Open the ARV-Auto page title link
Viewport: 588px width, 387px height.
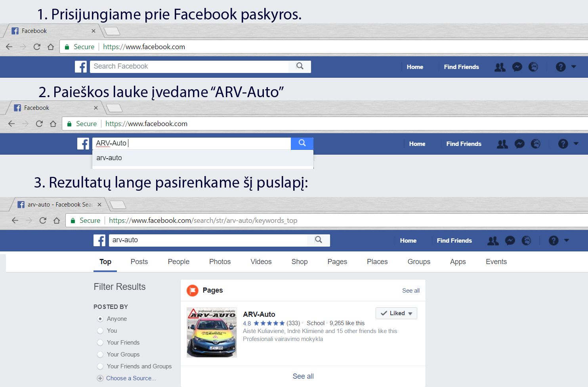[x=259, y=314]
